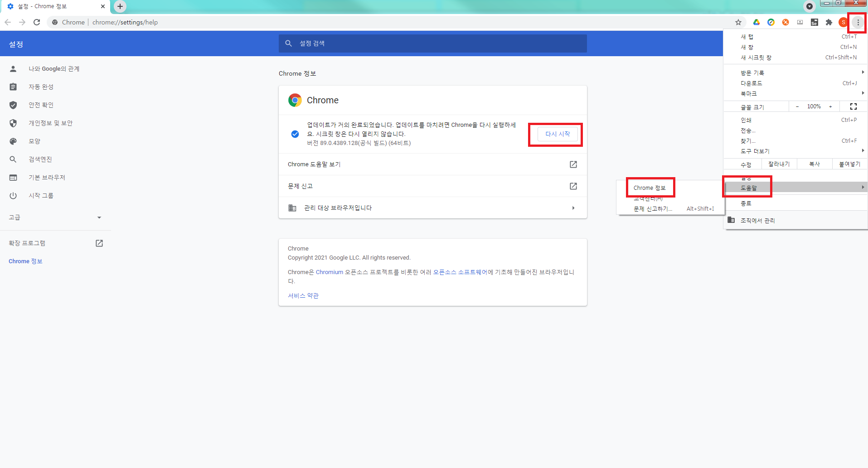The height and width of the screenshot is (468, 868).
Task: Click 잘라내기 in the edit row
Action: point(779,164)
